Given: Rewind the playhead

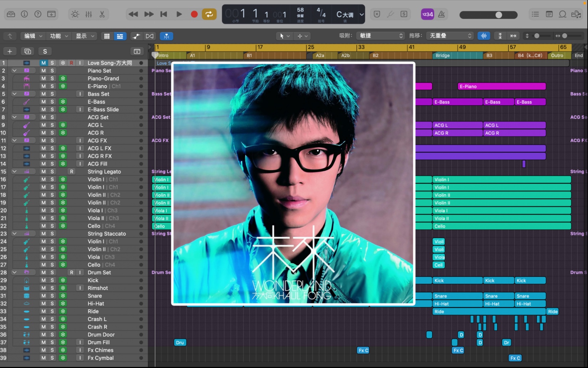Looking at the screenshot, I should click(x=133, y=14).
